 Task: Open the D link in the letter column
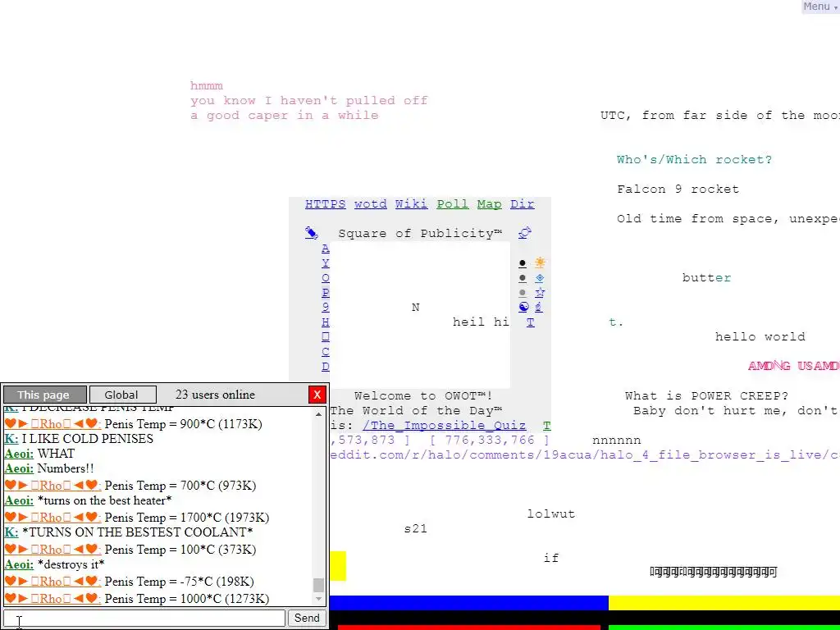coord(325,367)
